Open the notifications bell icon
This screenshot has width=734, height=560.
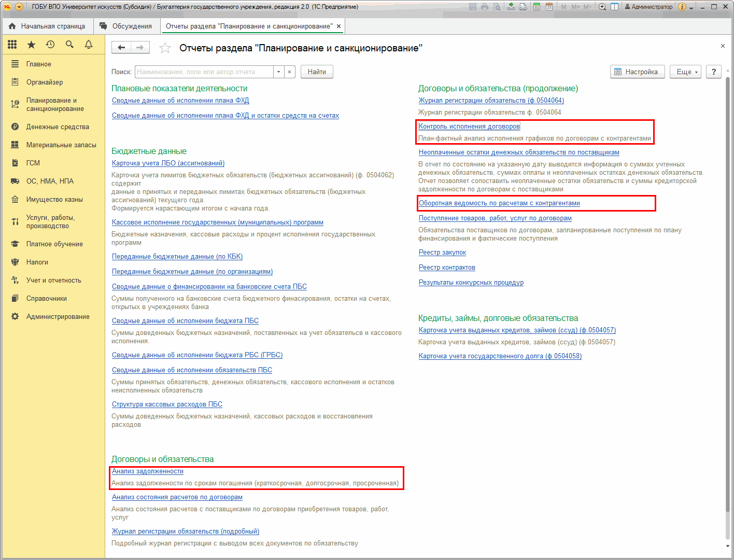[x=89, y=45]
